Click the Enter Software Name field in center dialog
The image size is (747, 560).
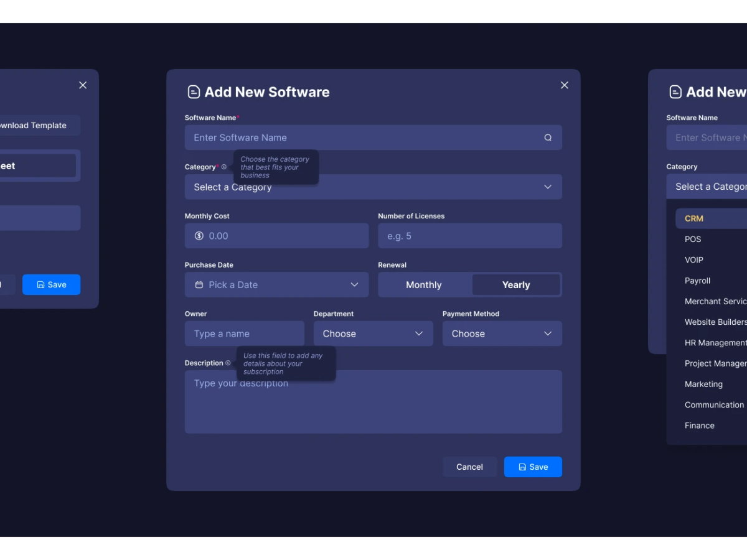click(x=374, y=138)
